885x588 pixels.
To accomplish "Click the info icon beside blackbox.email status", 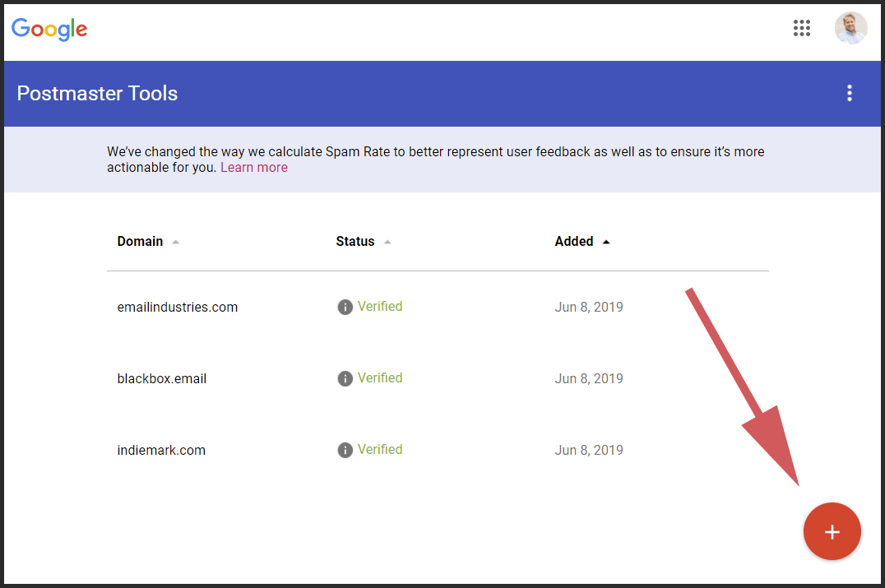I will (x=345, y=377).
